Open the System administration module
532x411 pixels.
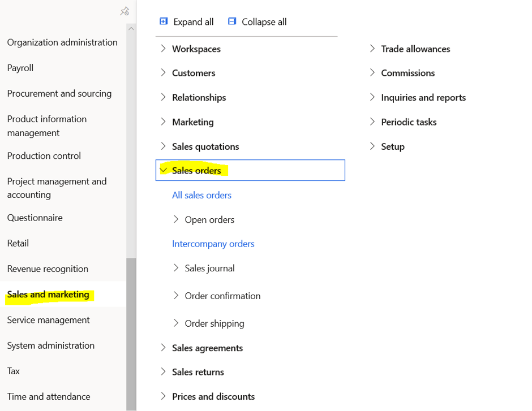point(50,345)
